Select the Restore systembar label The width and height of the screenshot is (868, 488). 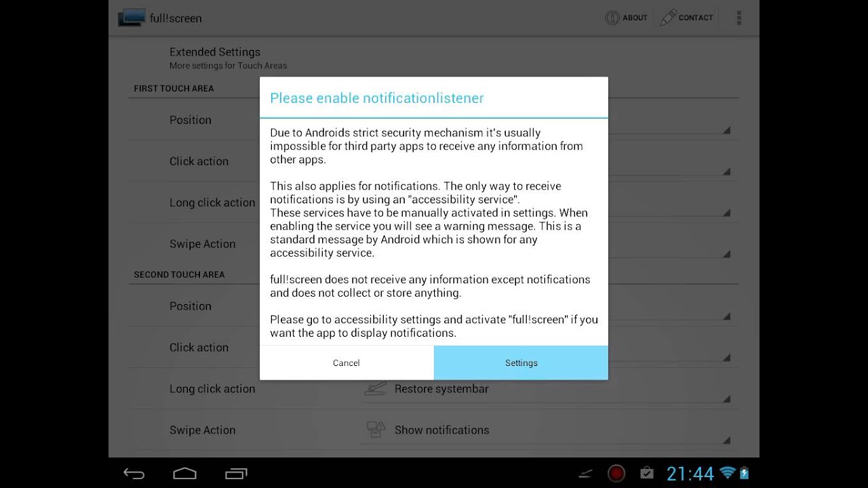441,389
